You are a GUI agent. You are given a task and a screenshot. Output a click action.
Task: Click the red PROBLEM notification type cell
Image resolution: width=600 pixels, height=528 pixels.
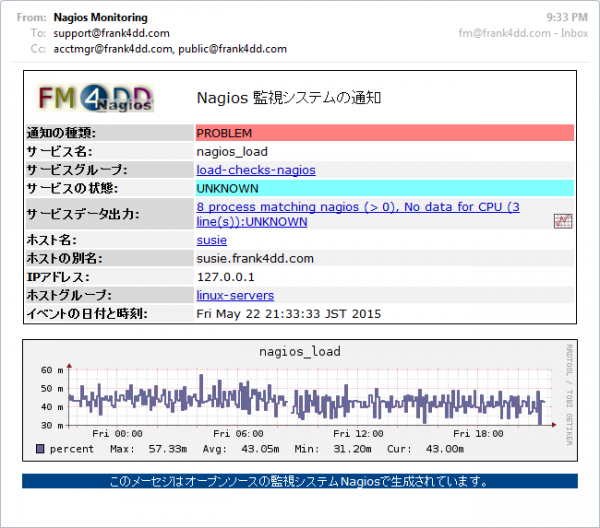385,133
